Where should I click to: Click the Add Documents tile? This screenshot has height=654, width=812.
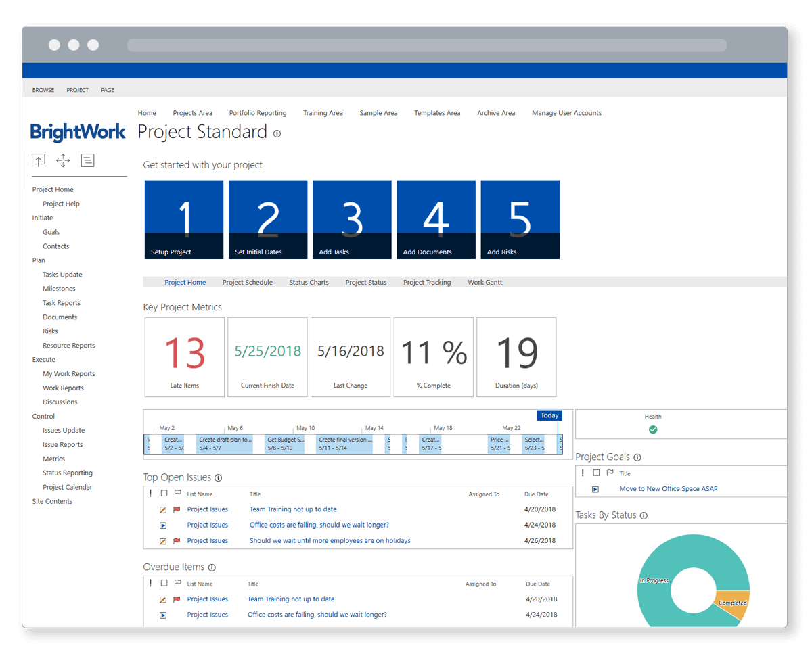click(436, 219)
